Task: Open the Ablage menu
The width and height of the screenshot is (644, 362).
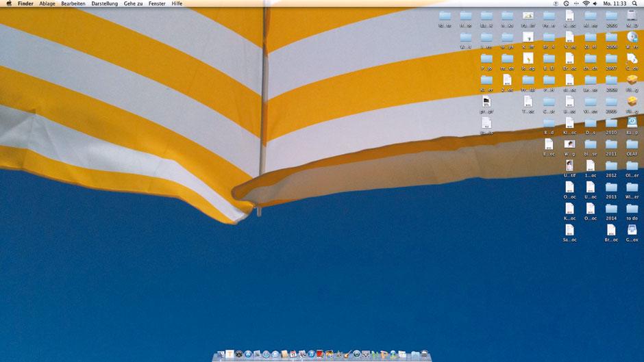Action: (47, 3)
